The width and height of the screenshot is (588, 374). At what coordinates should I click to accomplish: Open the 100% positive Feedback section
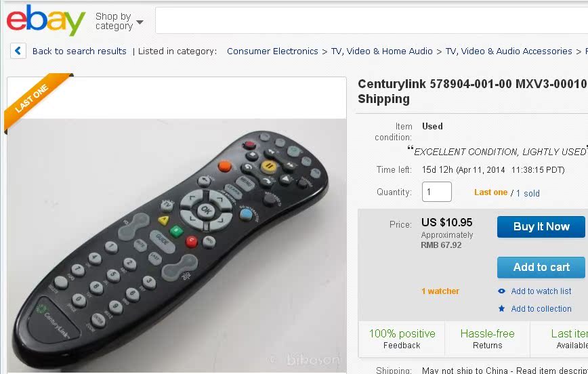tap(402, 339)
